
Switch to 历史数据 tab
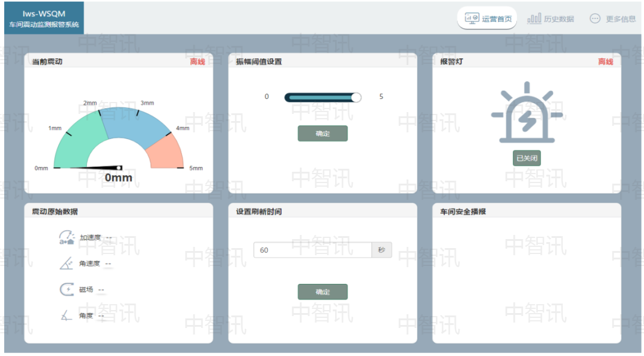[x=551, y=19]
